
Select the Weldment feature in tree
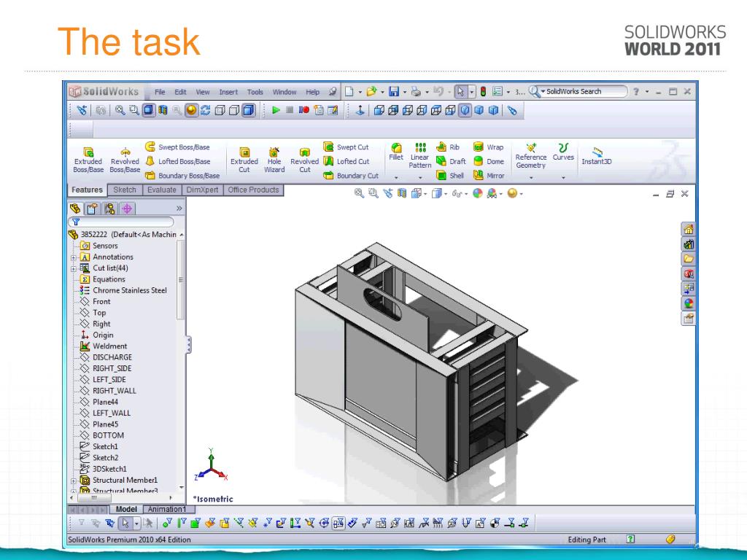pyautogui.click(x=104, y=346)
